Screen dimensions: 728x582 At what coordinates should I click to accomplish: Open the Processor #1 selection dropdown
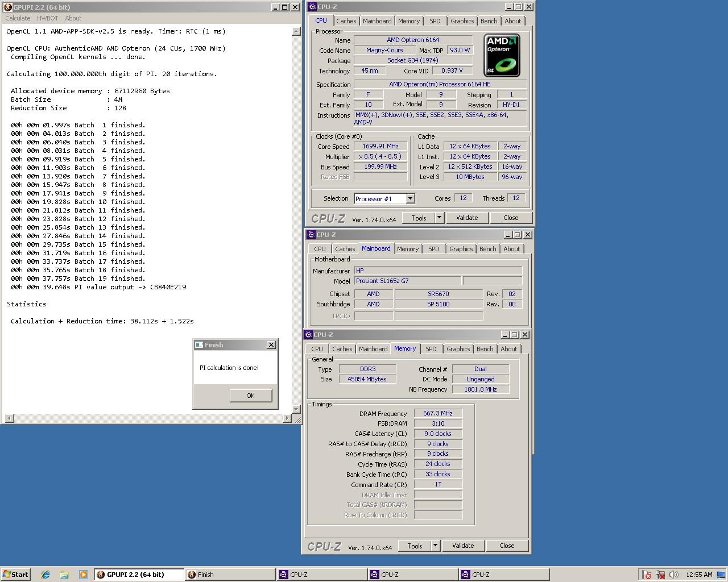click(x=410, y=198)
